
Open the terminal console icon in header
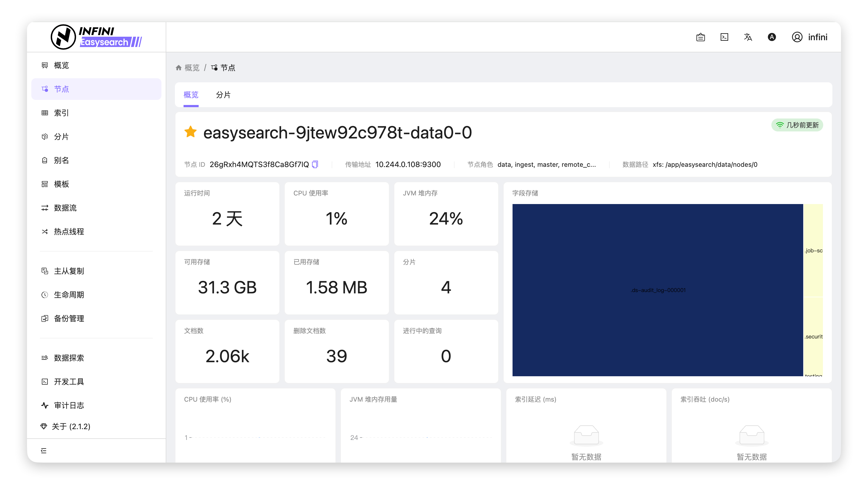[724, 37]
